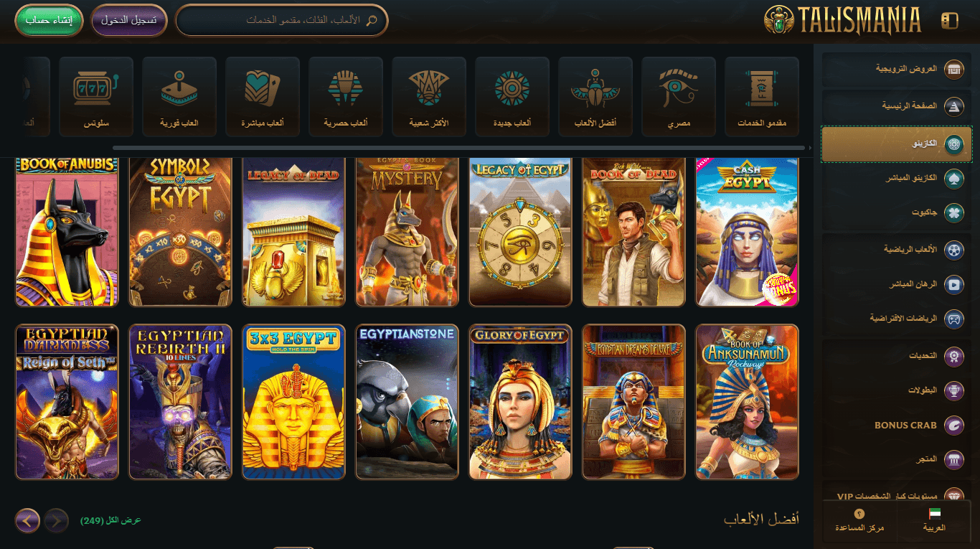
Task: Focus the games search input field
Action: [282, 21]
